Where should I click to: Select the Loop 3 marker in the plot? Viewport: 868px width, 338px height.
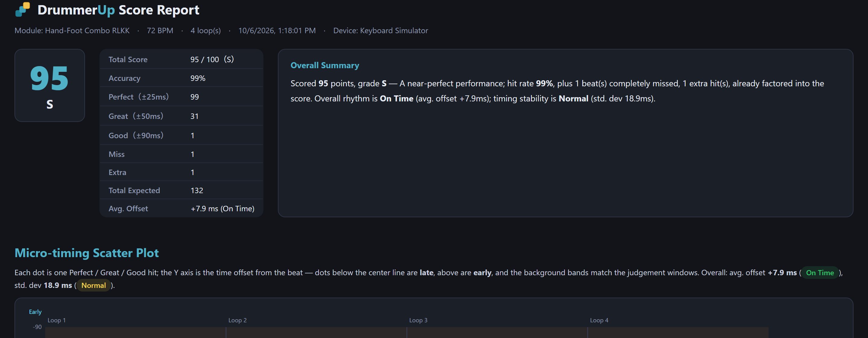[x=418, y=320]
